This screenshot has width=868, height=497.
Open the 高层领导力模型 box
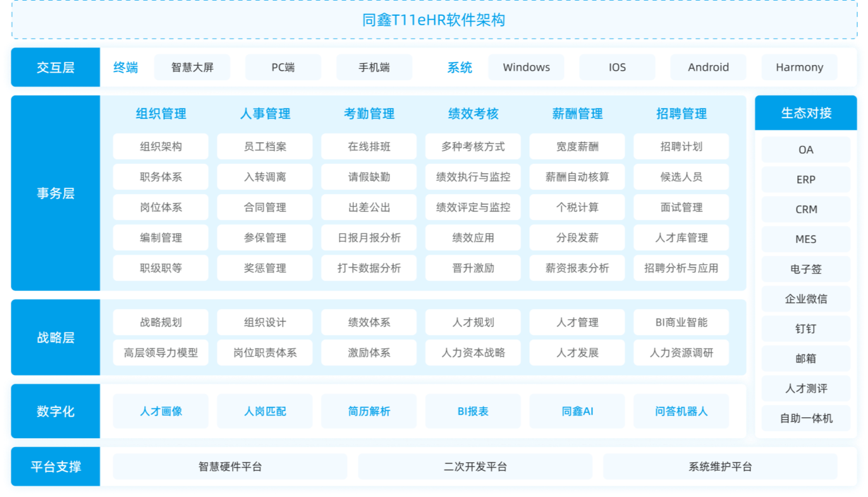(x=161, y=352)
